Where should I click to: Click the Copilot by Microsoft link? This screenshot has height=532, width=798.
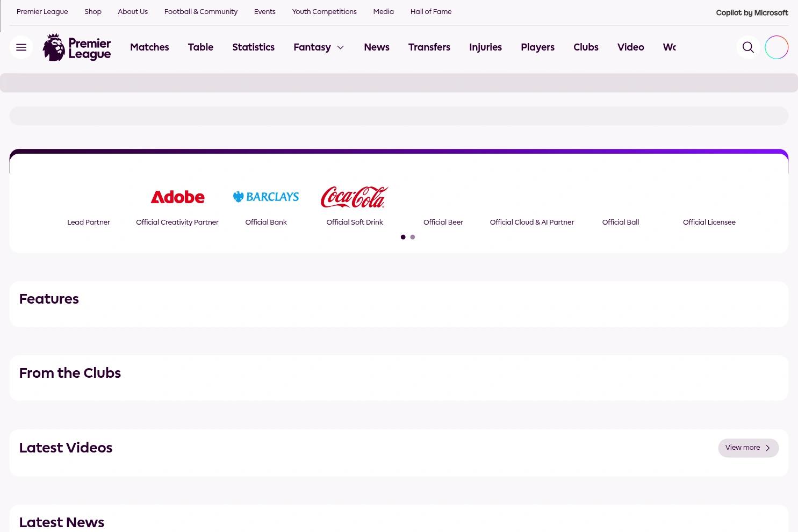(752, 13)
